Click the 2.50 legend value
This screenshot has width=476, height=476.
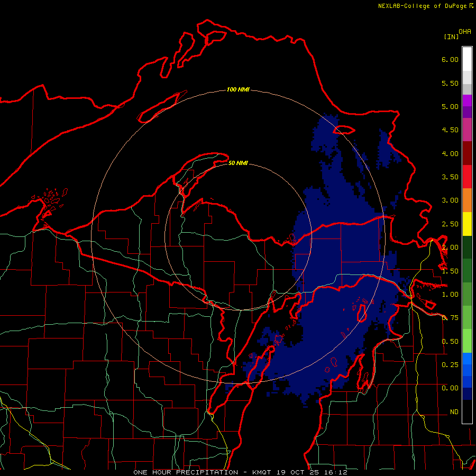point(450,224)
